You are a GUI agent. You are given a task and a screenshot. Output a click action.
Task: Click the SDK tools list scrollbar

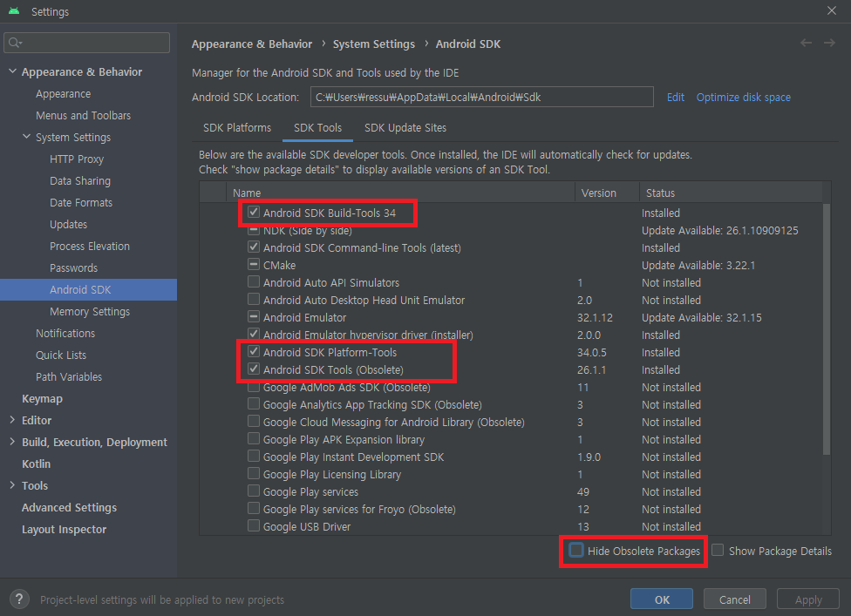[x=827, y=328]
